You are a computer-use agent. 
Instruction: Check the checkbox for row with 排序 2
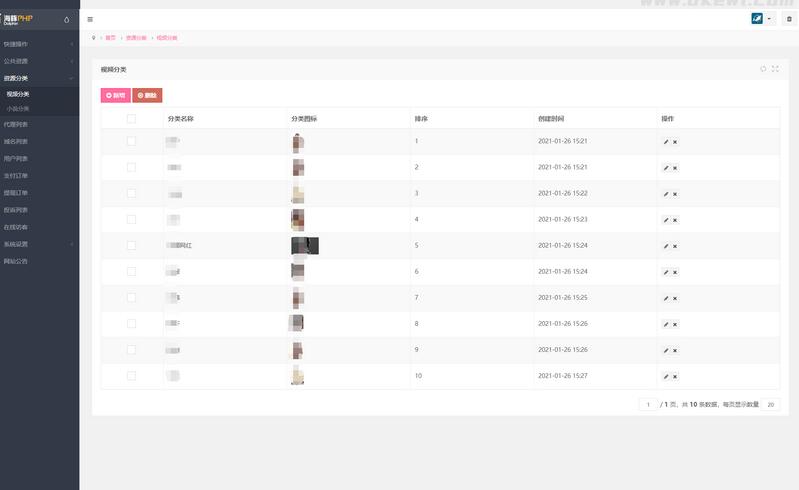coord(131,167)
